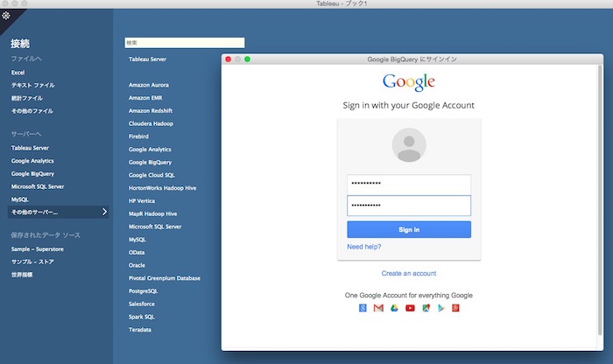Select Tableau Server in left sidebar
613x364 pixels.
pos(30,148)
